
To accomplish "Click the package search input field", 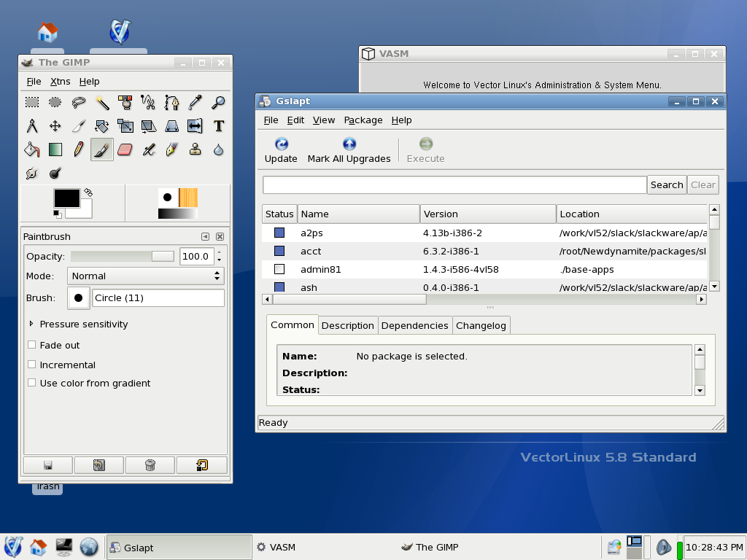I will click(454, 184).
